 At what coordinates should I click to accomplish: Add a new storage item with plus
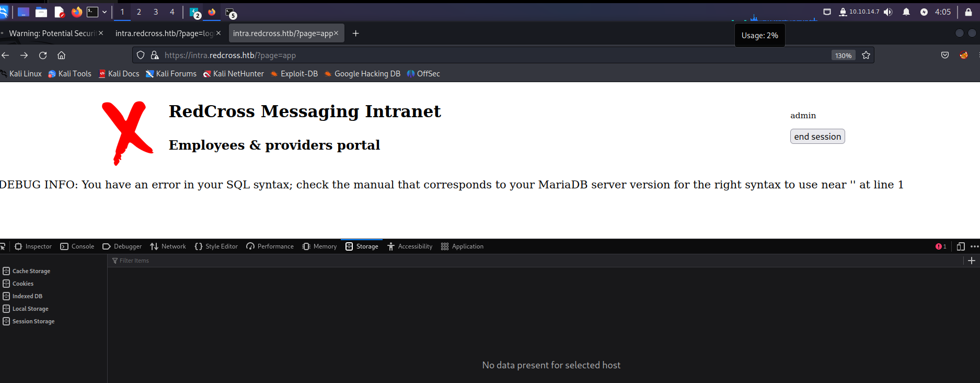(972, 261)
